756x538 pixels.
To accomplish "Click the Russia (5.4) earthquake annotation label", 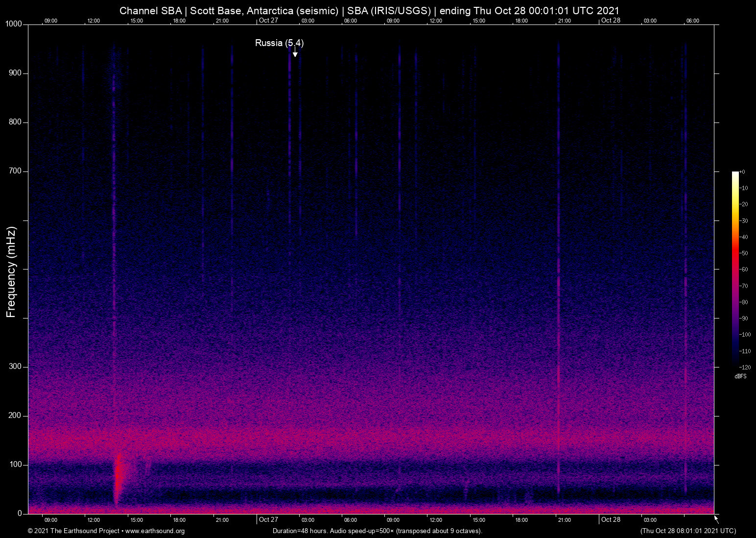I will pos(279,43).
